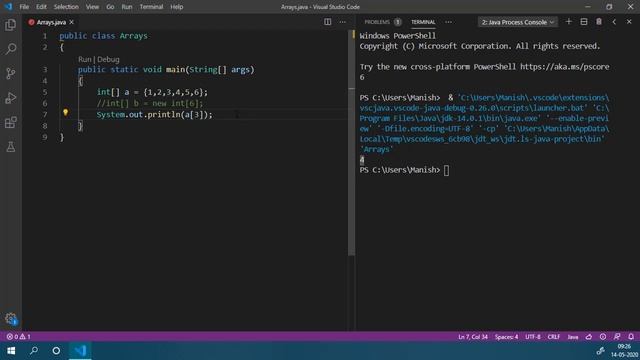The height and width of the screenshot is (360, 640).
Task: Kill the terminal with trash icon
Action: (599, 22)
